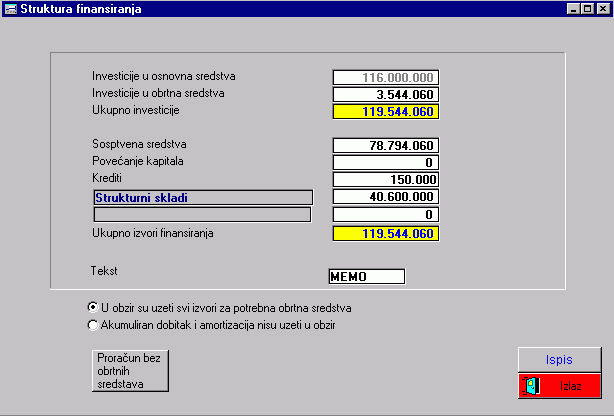
Task: Click the Povećanje kapitala value field
Action: coord(386,162)
